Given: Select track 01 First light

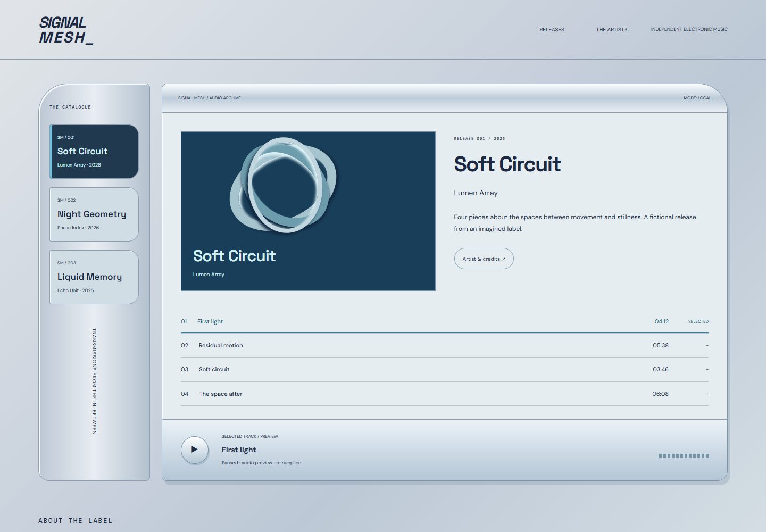Looking at the screenshot, I should click(444, 321).
